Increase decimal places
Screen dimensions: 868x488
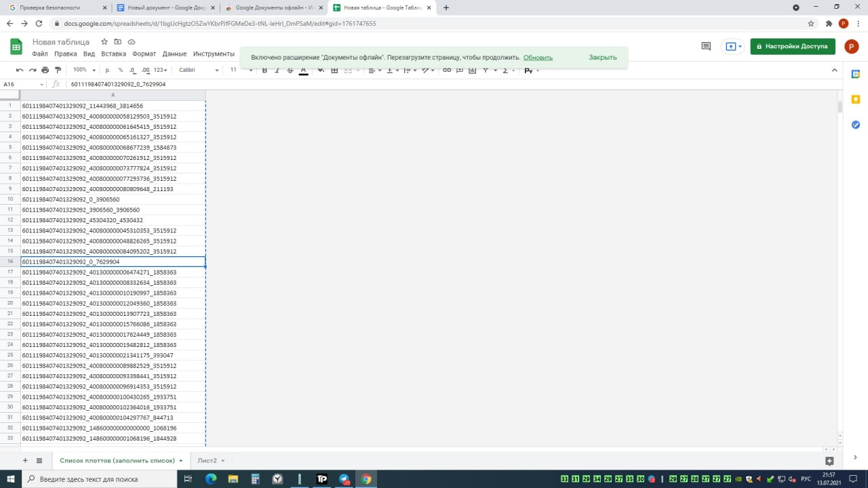145,70
